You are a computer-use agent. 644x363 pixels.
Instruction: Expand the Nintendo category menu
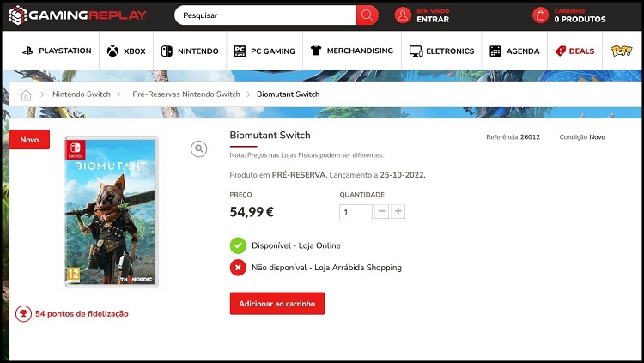tap(190, 51)
